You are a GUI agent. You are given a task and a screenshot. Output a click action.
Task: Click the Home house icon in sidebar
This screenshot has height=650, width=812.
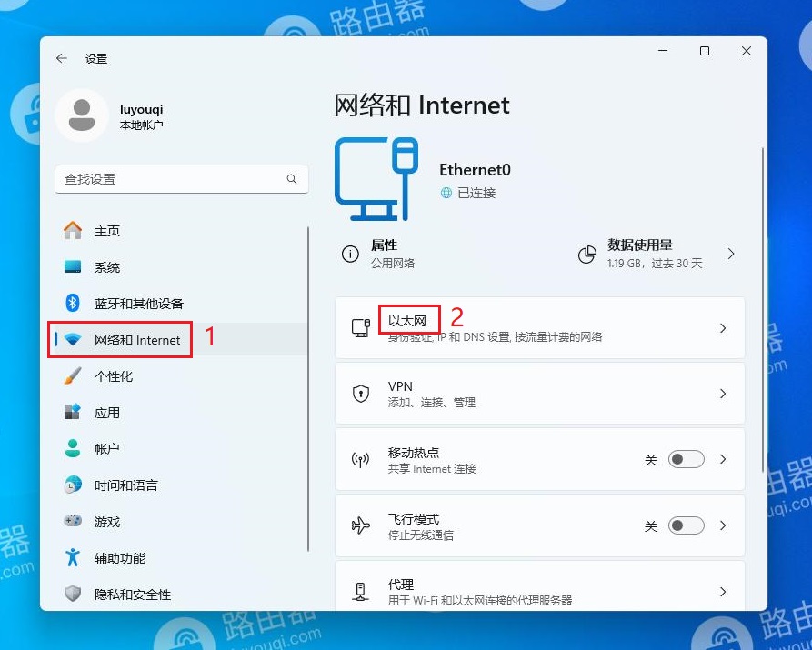[73, 231]
